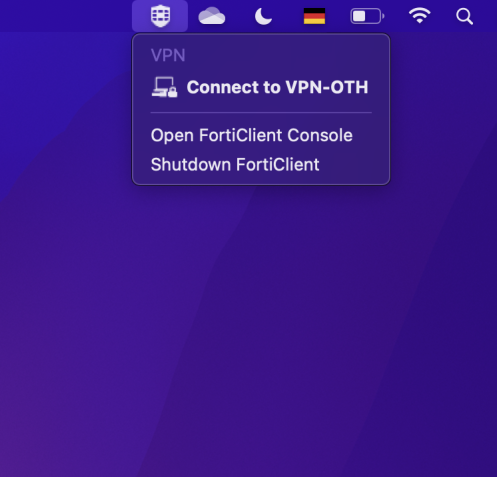Click the word "Console" in the FortiClient menu
The width and height of the screenshot is (497, 477).
[320, 135]
